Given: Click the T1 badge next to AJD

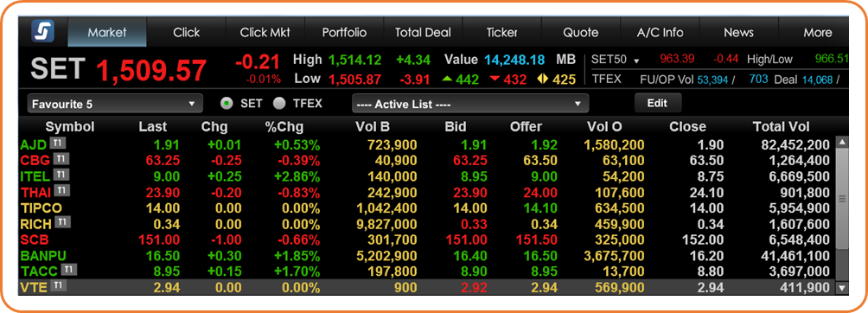Looking at the screenshot, I should [x=58, y=144].
